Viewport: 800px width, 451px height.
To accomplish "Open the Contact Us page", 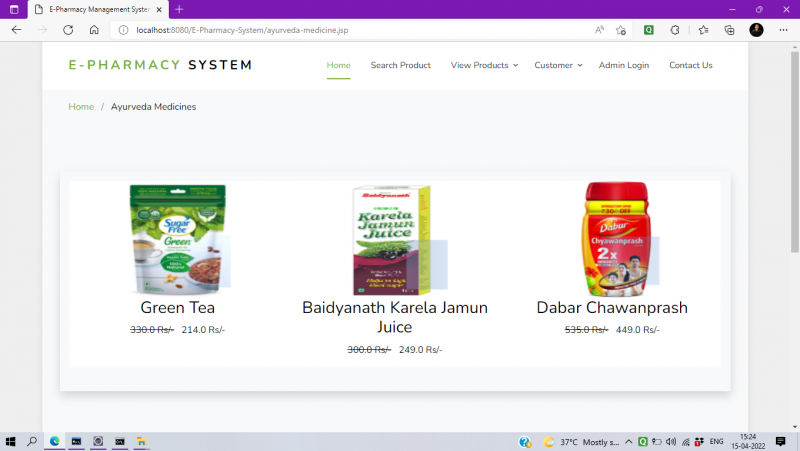I will pyautogui.click(x=691, y=65).
